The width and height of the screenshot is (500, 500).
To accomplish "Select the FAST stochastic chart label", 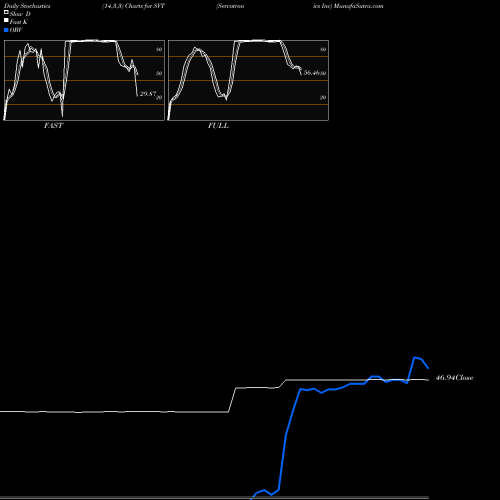I will tap(53, 126).
